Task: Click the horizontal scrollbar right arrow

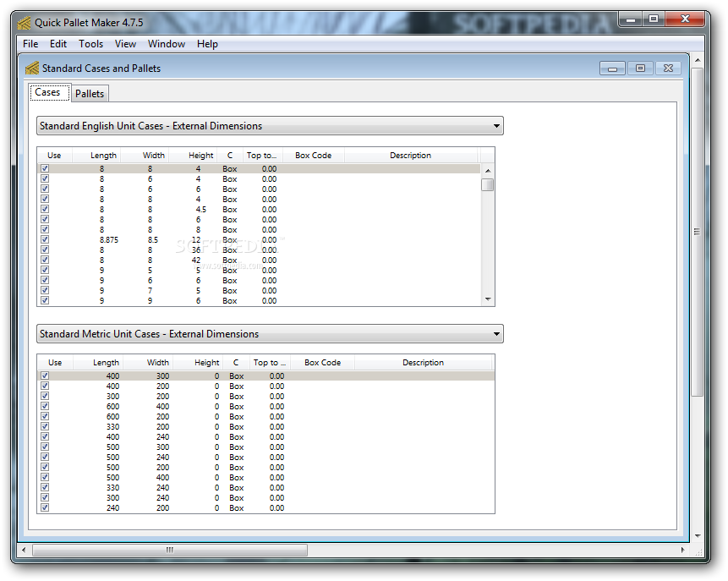Action: point(682,550)
